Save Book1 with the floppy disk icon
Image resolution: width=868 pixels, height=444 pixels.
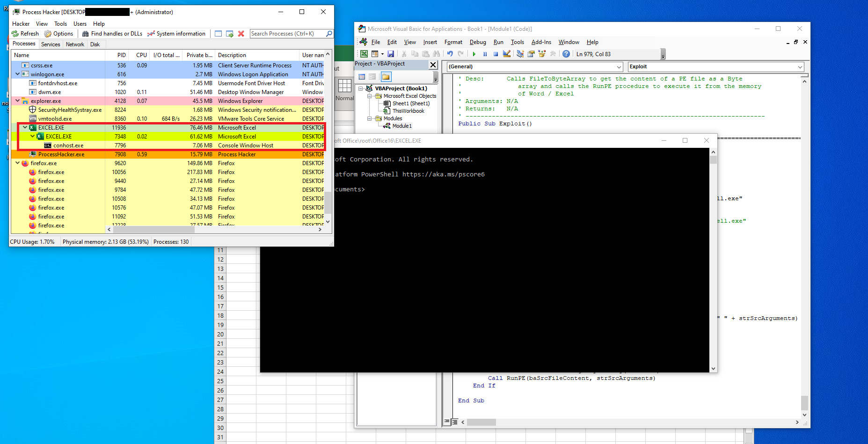(391, 54)
